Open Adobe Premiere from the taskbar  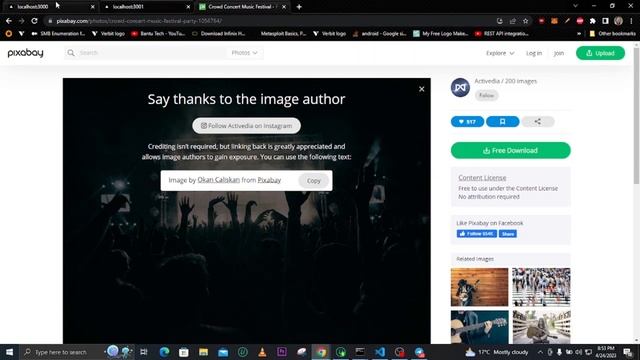282,352
